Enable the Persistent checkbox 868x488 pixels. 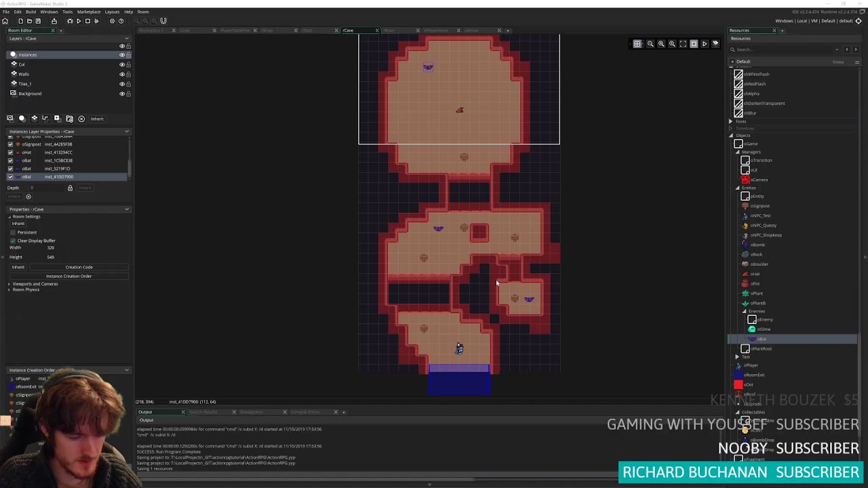[13, 232]
